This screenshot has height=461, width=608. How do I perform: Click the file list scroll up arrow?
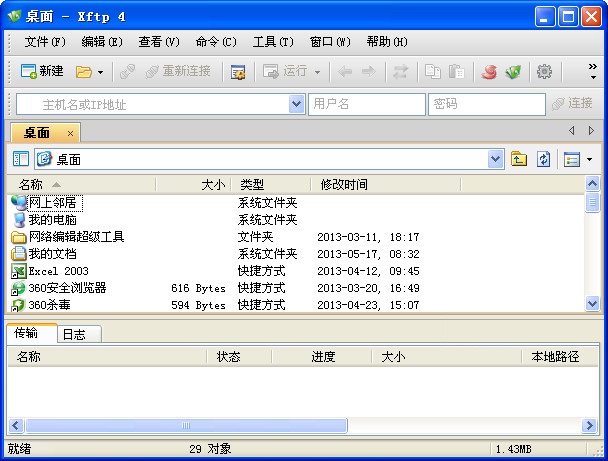592,184
